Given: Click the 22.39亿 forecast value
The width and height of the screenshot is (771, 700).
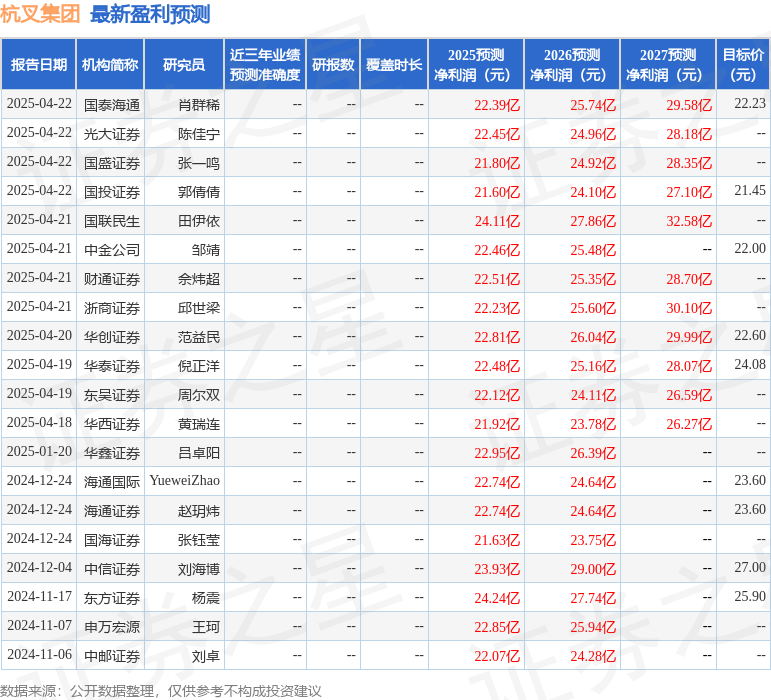Looking at the screenshot, I should (x=497, y=105).
